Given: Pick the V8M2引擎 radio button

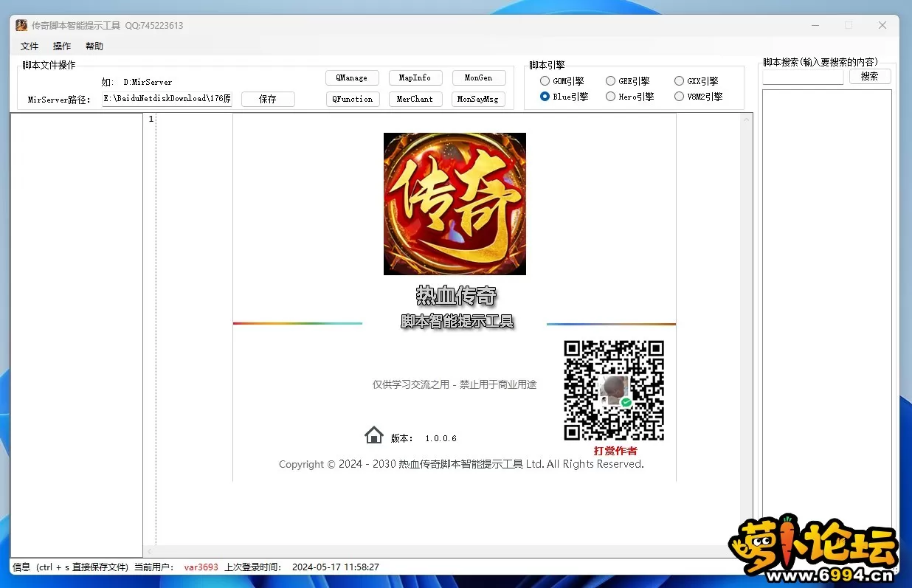Looking at the screenshot, I should pyautogui.click(x=680, y=97).
